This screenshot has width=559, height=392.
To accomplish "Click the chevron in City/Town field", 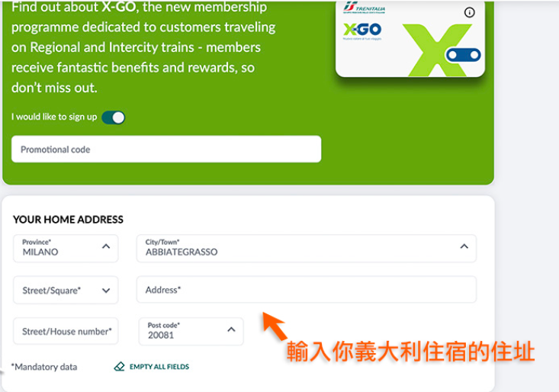I will coord(464,246).
